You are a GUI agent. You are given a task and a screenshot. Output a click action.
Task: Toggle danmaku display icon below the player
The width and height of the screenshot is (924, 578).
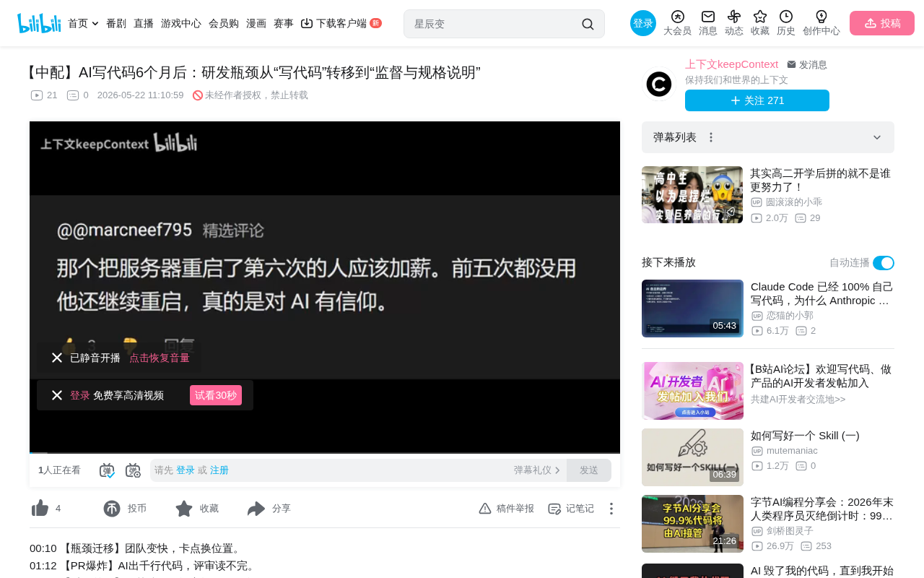[107, 470]
